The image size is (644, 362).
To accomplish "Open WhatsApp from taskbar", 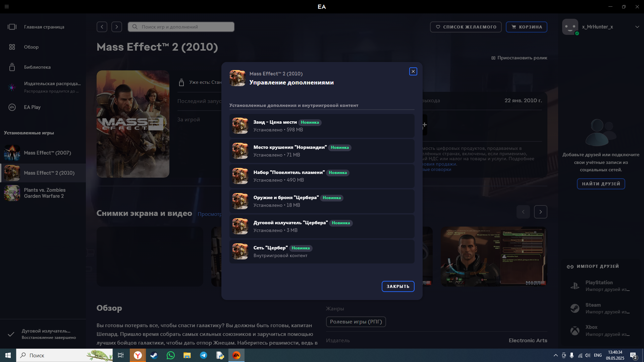I will 170,355.
